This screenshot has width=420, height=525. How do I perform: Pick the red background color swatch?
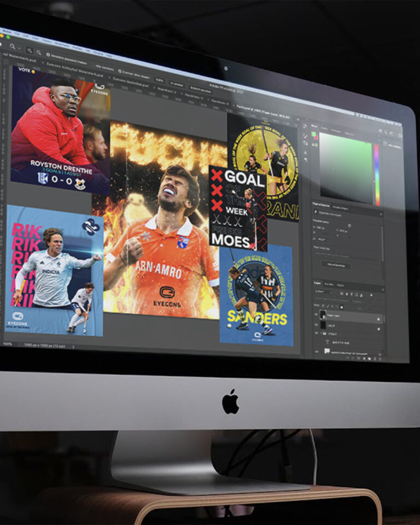tap(317, 138)
